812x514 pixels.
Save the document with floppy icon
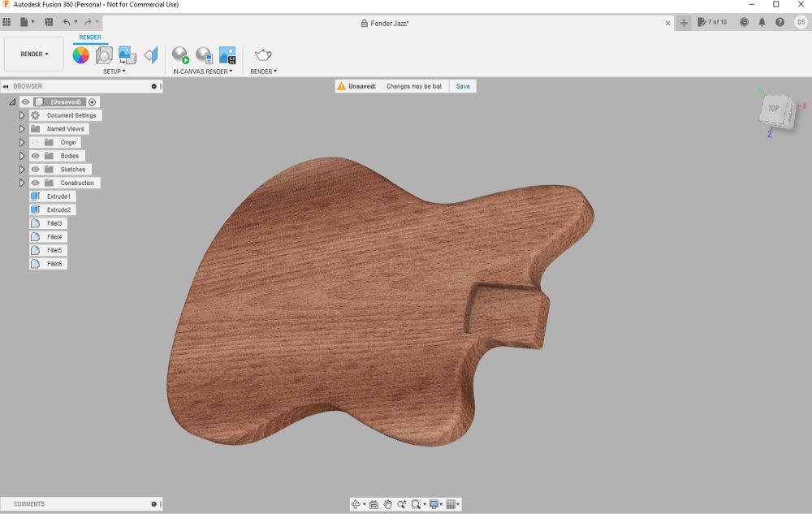coord(49,22)
